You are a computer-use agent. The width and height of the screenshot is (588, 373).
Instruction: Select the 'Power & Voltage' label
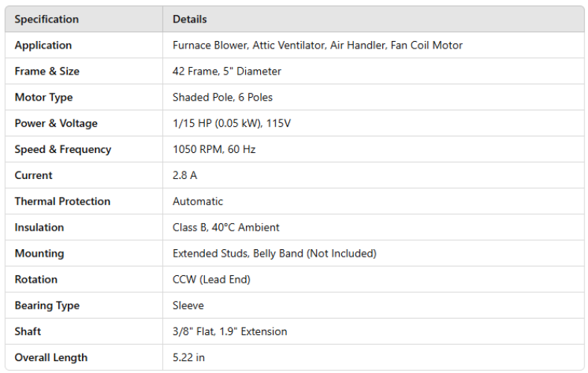56,124
